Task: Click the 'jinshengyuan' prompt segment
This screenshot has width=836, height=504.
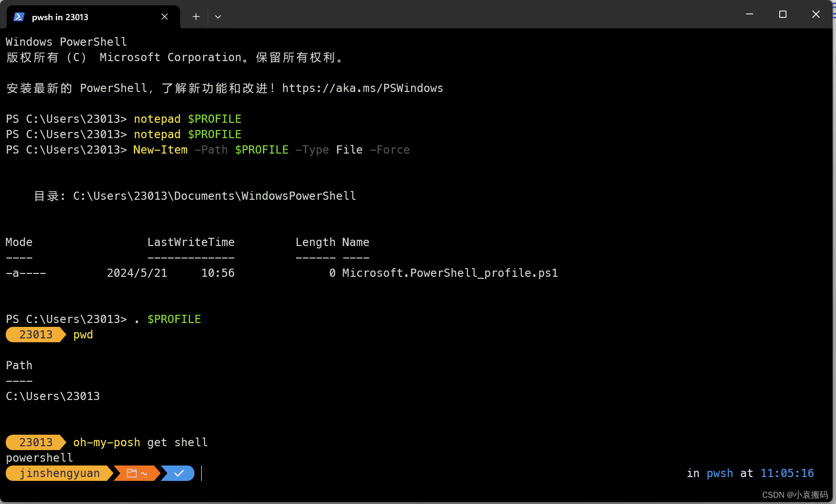Action: coord(60,473)
